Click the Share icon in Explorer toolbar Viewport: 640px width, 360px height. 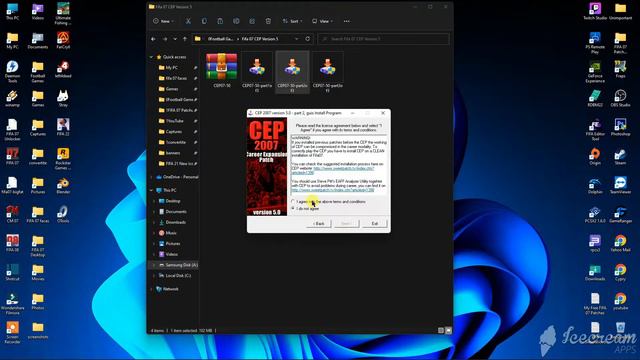252,21
